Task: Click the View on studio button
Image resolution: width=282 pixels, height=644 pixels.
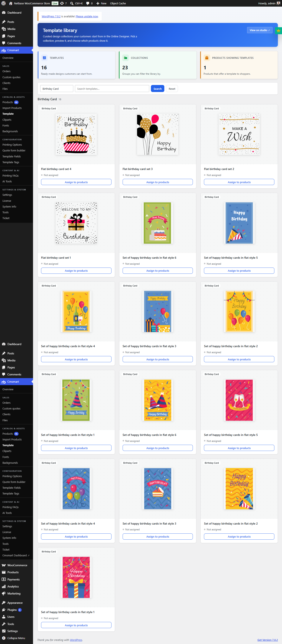Action: [x=259, y=30]
